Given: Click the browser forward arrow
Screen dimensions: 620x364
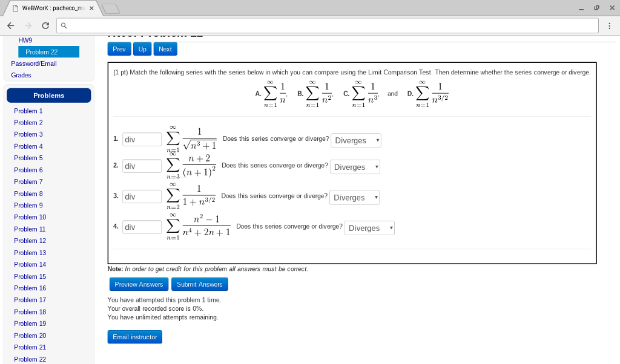Looking at the screenshot, I should pos(27,25).
